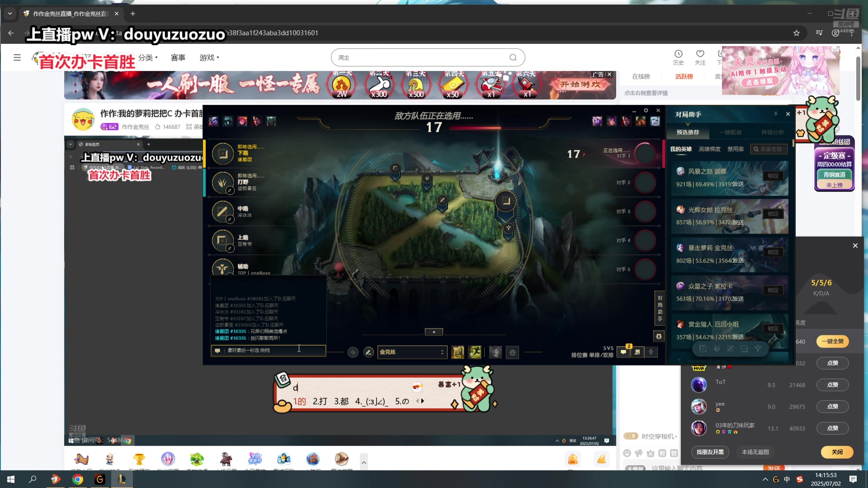Click the 开始游戏 banner button

tap(580, 84)
